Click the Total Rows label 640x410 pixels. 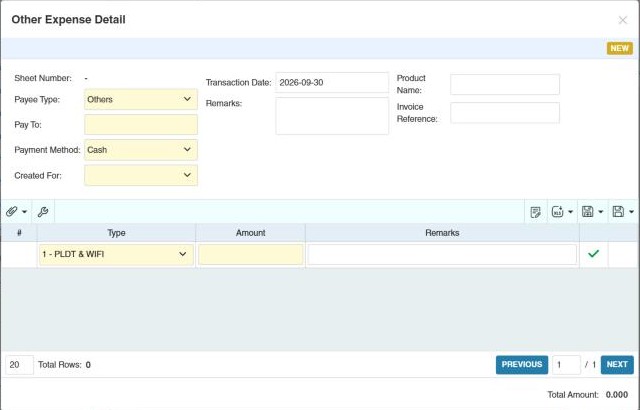[60, 365]
